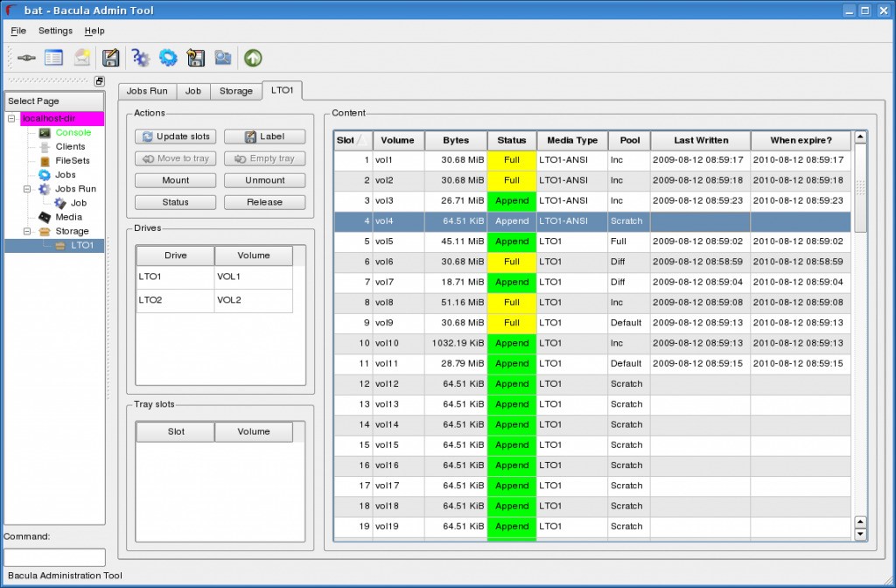Open the Settings menu
896x588 pixels.
55,31
